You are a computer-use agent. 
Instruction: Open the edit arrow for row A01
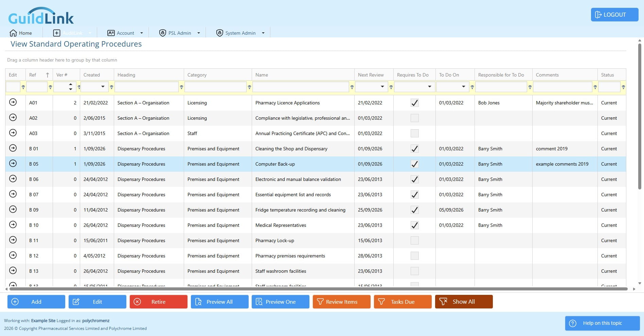(13, 102)
